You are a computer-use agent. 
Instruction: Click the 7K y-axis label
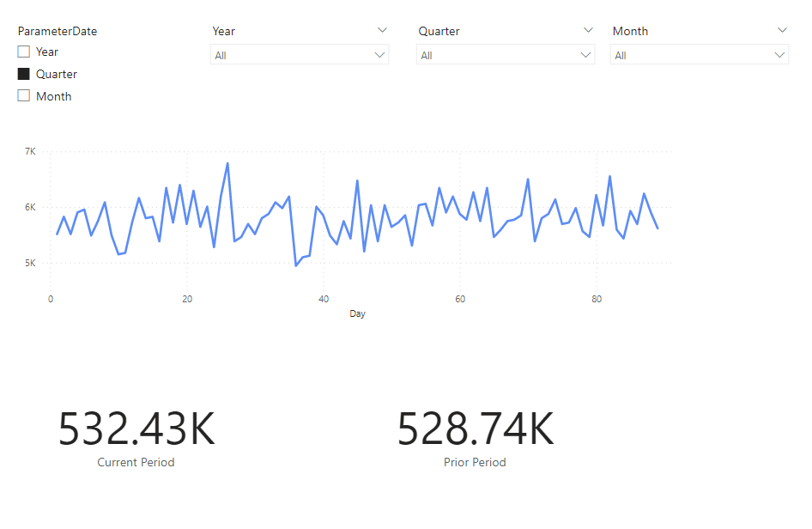pyautogui.click(x=31, y=151)
